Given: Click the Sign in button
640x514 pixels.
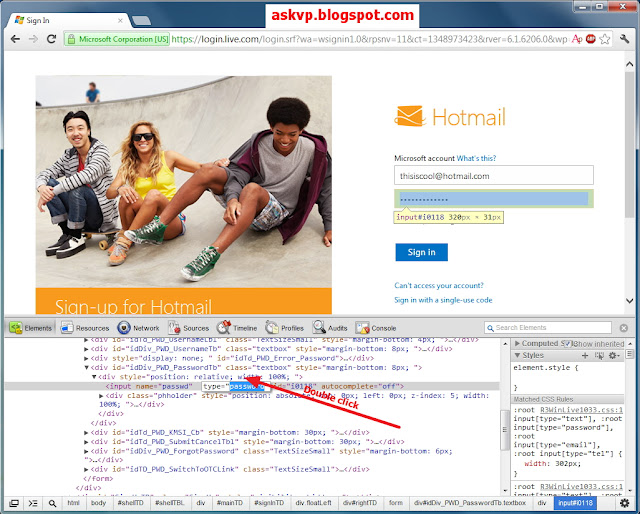Looking at the screenshot, I should 422,252.
